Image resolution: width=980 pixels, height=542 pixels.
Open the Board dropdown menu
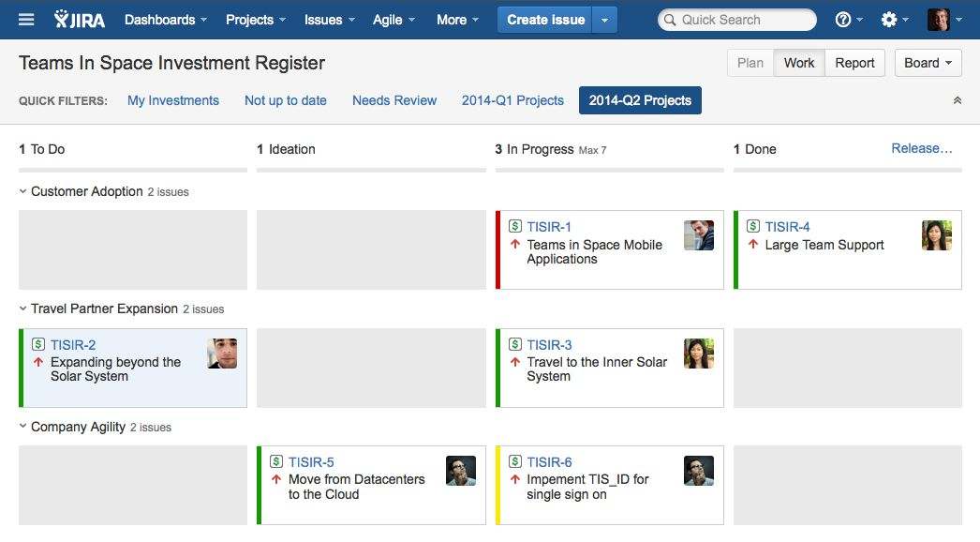click(927, 62)
